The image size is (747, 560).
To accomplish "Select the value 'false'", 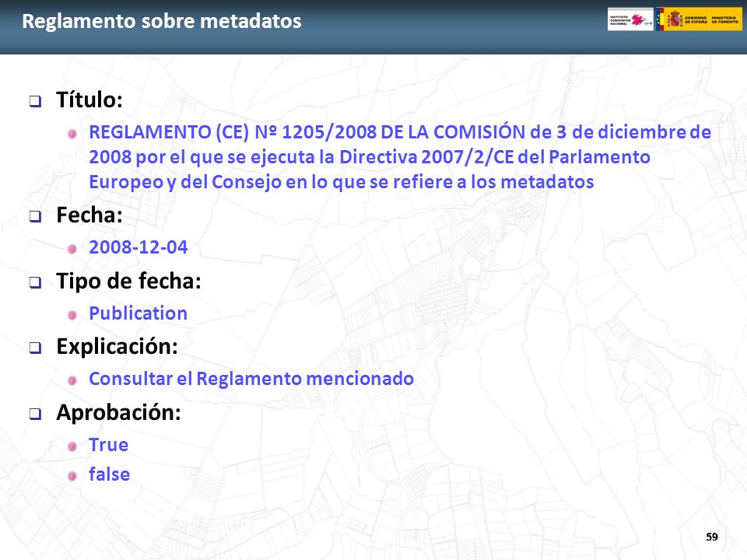I will (x=109, y=474).
